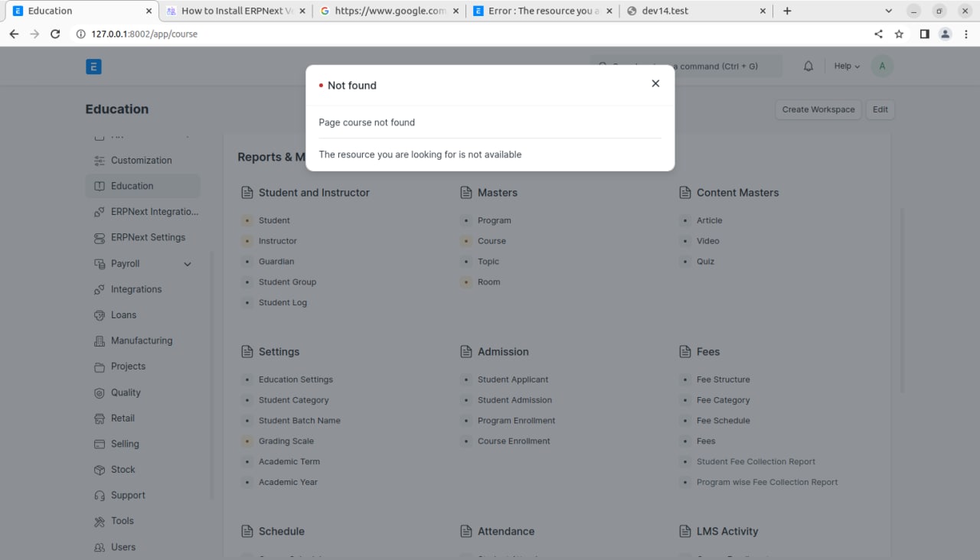Click the ERPNext logo in navbar
This screenshot has width=980, height=560.
[x=93, y=67]
